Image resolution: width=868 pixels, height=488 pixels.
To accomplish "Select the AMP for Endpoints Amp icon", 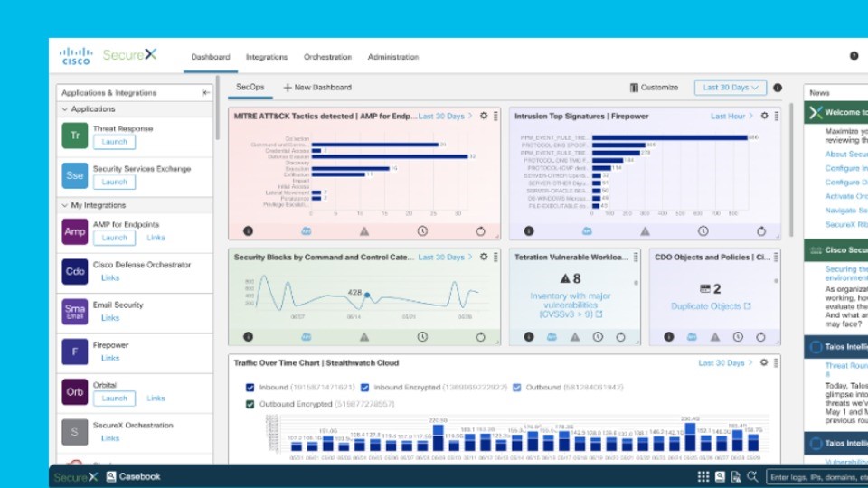I will click(x=75, y=231).
